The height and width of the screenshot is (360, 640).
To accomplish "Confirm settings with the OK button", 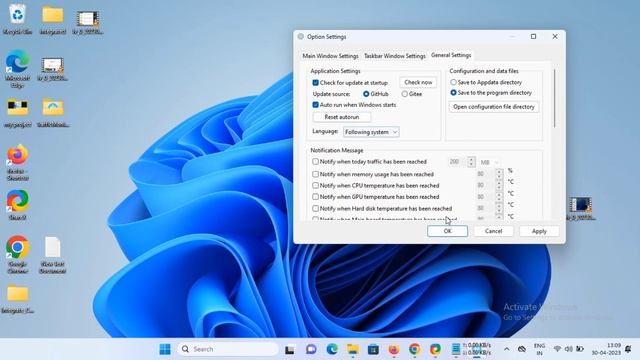I will pyautogui.click(x=447, y=231).
